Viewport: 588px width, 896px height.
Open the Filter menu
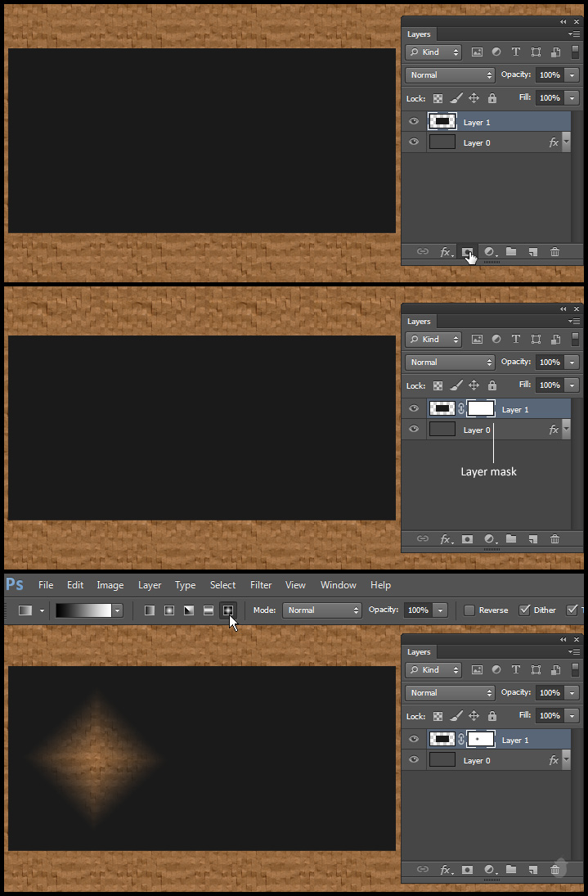click(261, 585)
